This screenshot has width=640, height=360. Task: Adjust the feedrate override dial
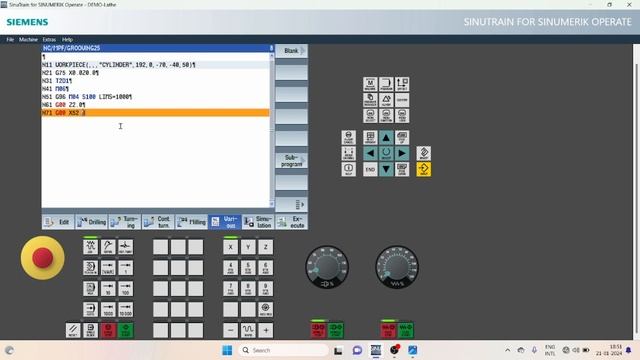[x=397, y=267]
